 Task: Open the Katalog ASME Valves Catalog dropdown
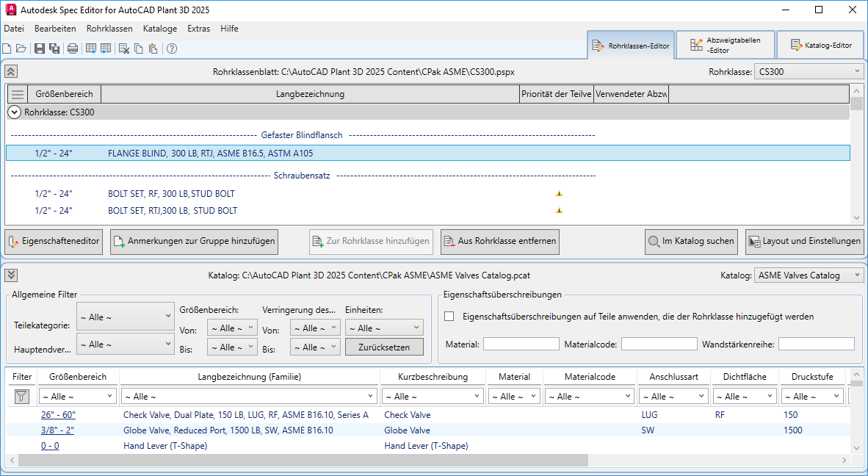tap(809, 275)
